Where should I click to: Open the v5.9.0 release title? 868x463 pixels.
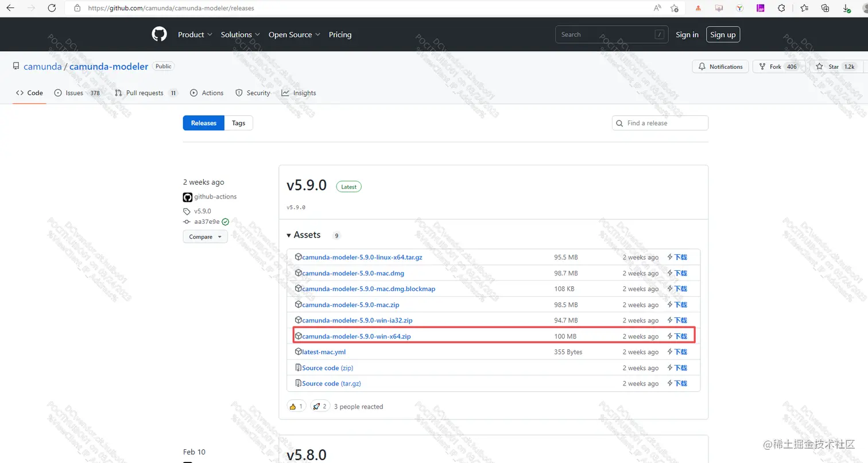pos(307,185)
